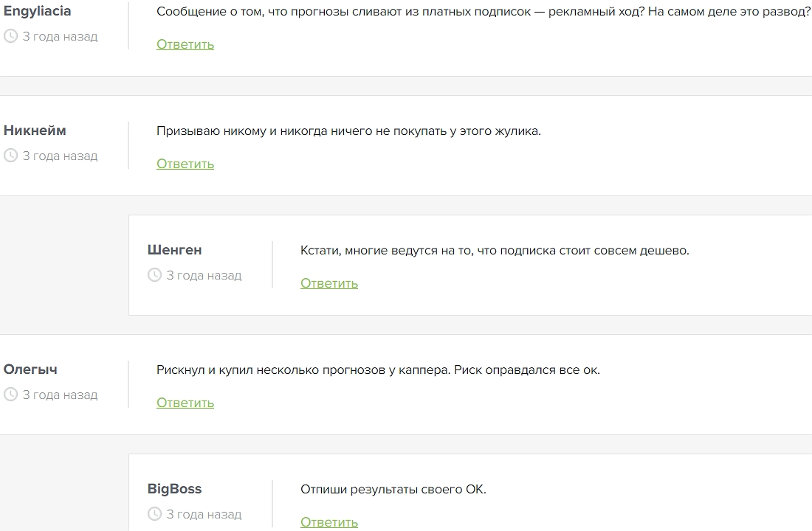Click Шенген's username

click(174, 250)
